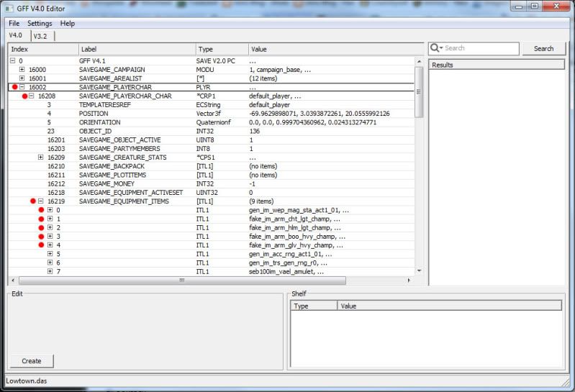Select the SAVEGAME_MONEY row

pos(212,184)
